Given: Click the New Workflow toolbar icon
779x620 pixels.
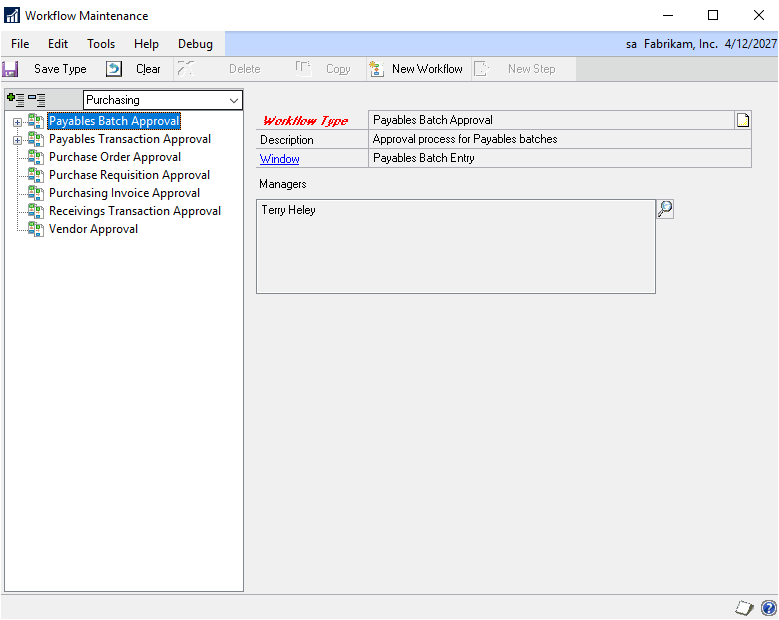Looking at the screenshot, I should point(377,69).
